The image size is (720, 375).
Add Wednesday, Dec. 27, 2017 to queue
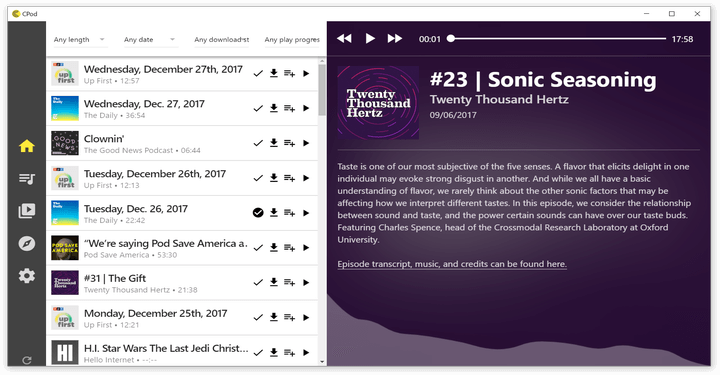tap(289, 108)
